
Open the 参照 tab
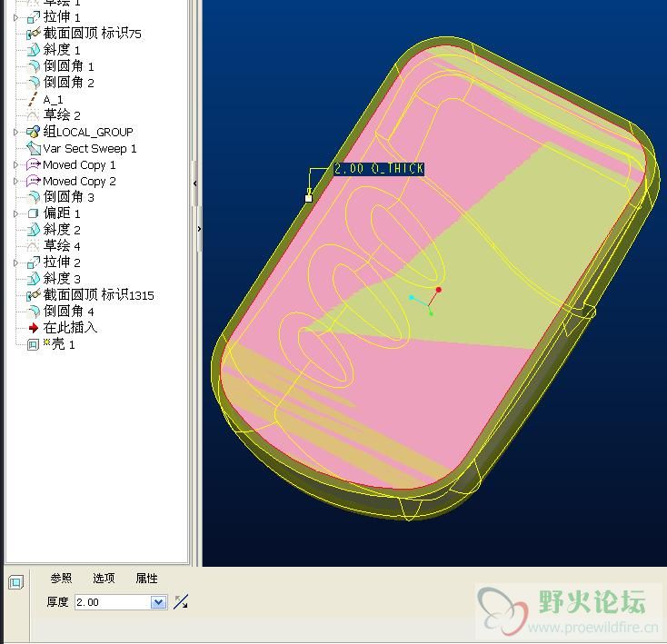[x=61, y=578]
